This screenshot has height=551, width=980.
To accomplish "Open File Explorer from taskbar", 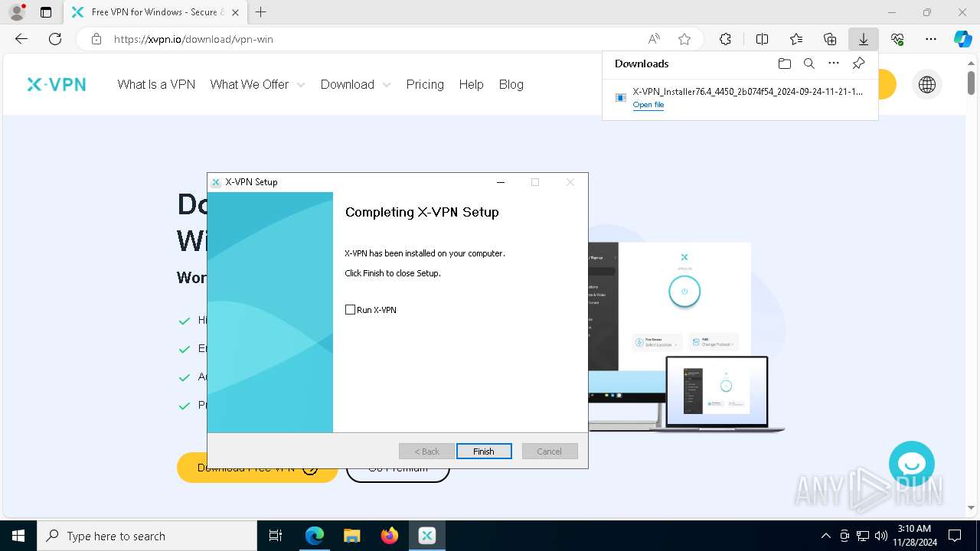I will click(351, 536).
